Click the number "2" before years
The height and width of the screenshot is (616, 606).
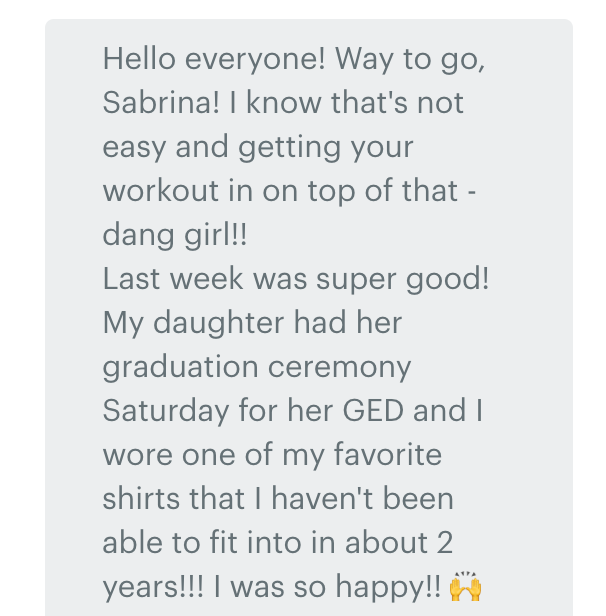(444, 543)
